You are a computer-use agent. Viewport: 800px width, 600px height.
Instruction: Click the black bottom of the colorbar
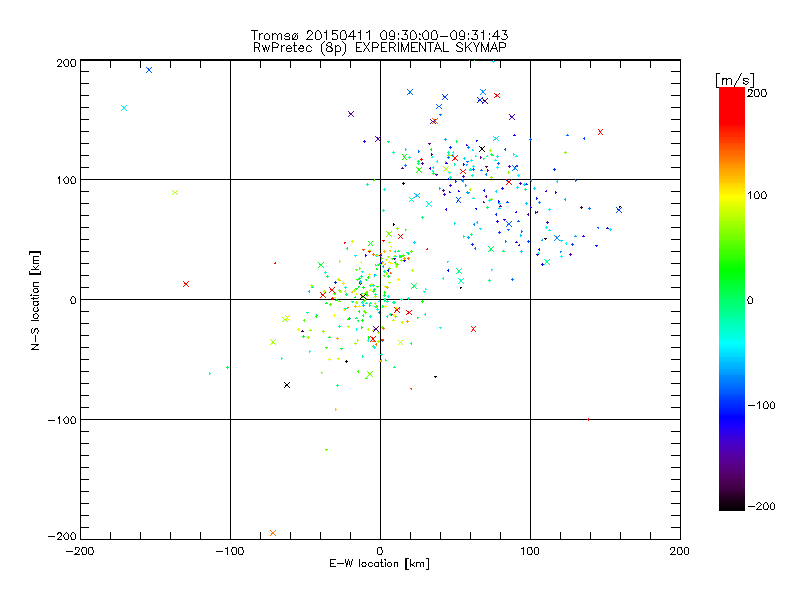732,503
